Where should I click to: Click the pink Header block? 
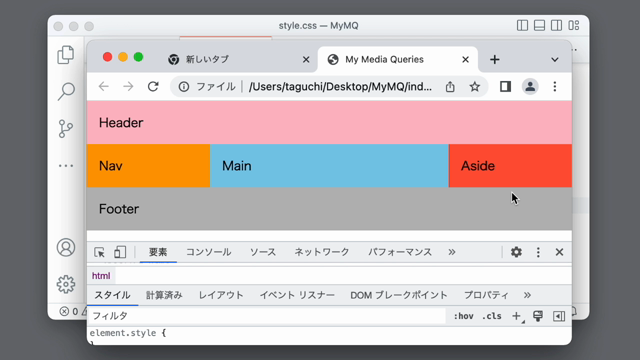tap(329, 122)
